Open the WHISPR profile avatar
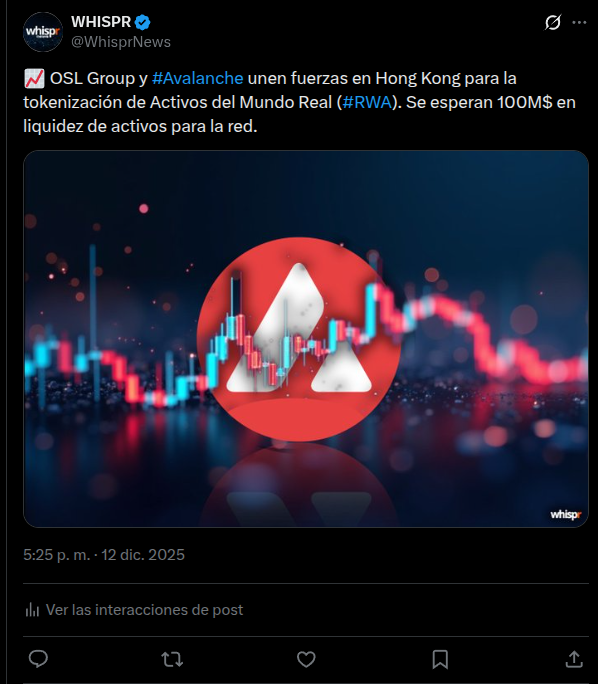Viewport: 598px width, 684px height. pos(43,32)
